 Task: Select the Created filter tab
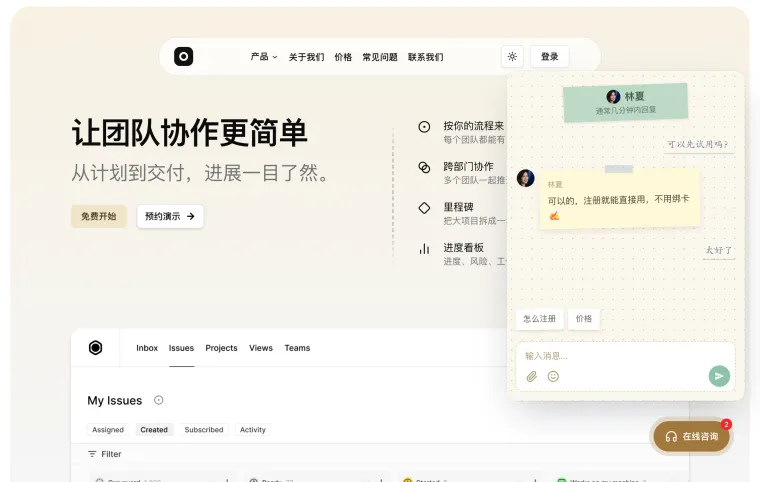pyautogui.click(x=154, y=430)
